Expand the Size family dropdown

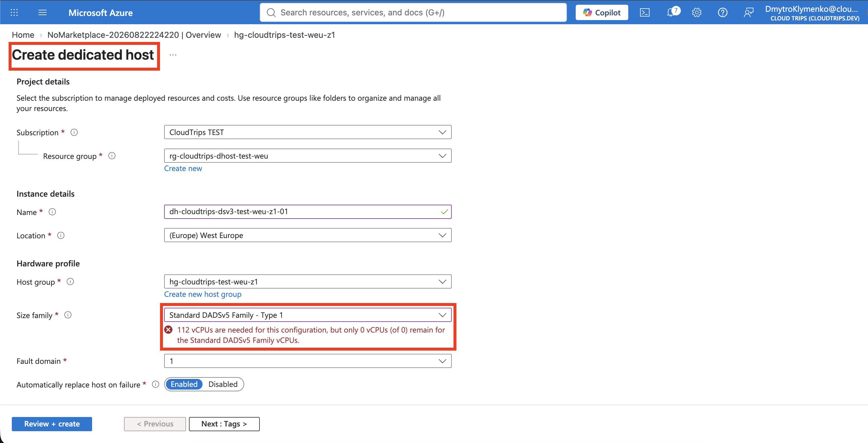[x=308, y=315]
